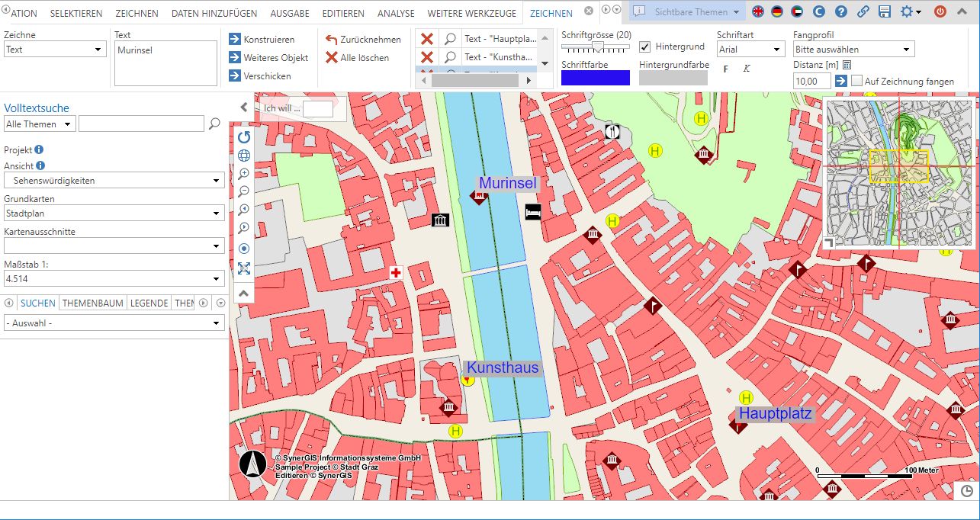Expand the Grundkarten Stadtplan dropdown
Screen dimensions: 980x520
114,214
